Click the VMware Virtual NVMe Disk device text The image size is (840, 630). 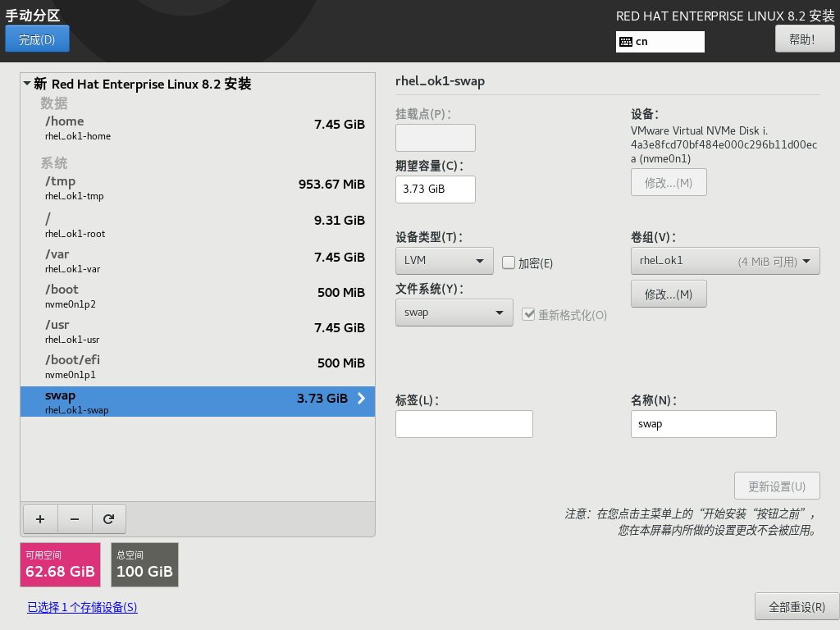coord(724,144)
